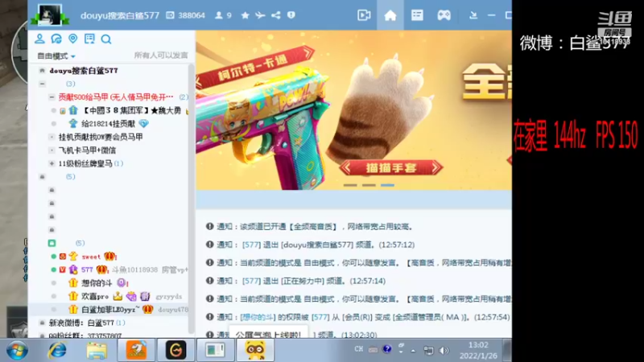Viewport: 644px width, 362px height.
Task: Favorite the channel with the star icon
Action: tap(246, 15)
